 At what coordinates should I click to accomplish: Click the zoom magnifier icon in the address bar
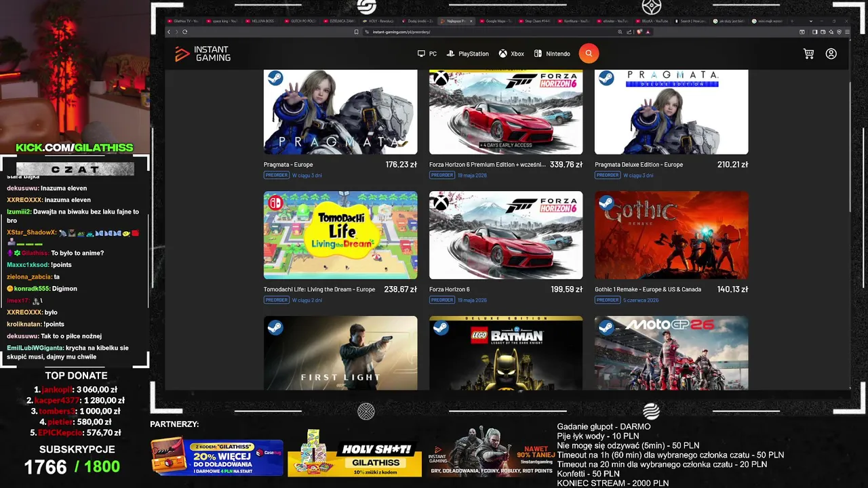click(x=620, y=32)
